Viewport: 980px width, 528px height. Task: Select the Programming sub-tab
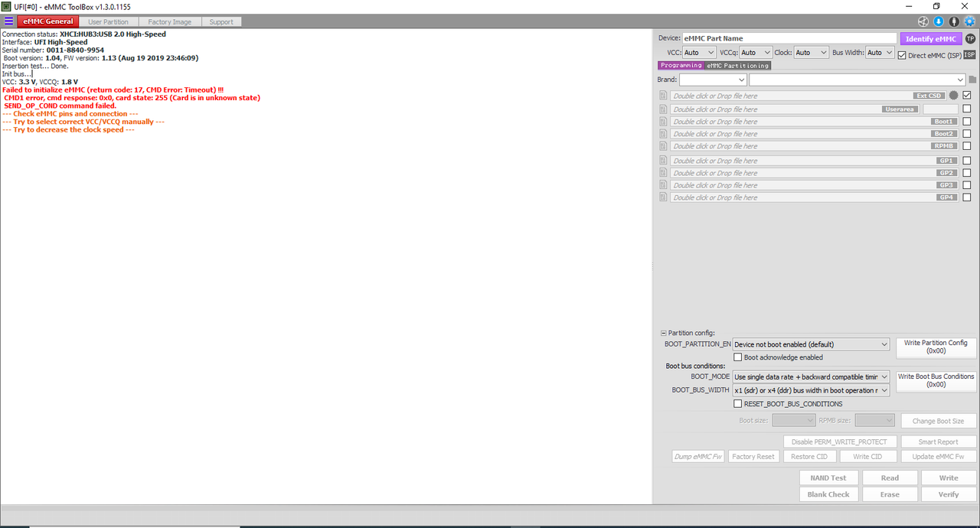681,66
